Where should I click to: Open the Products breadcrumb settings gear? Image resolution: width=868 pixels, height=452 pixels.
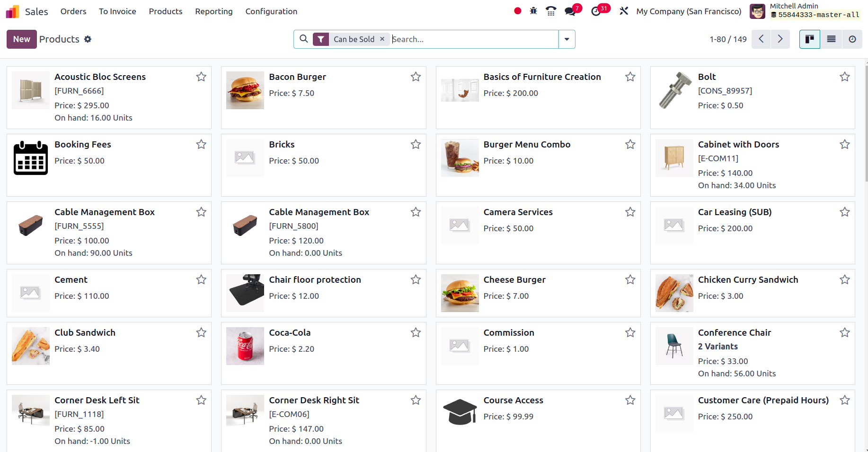tap(88, 39)
